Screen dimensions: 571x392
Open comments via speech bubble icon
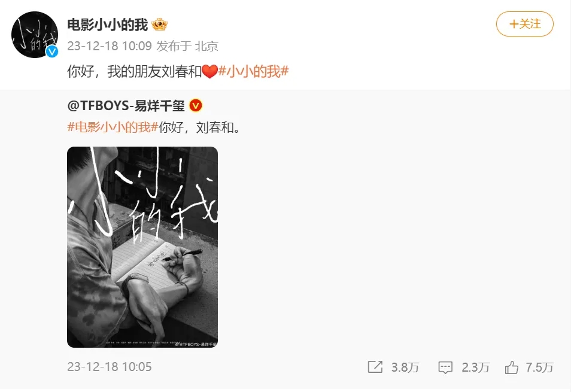pyautogui.click(x=445, y=367)
